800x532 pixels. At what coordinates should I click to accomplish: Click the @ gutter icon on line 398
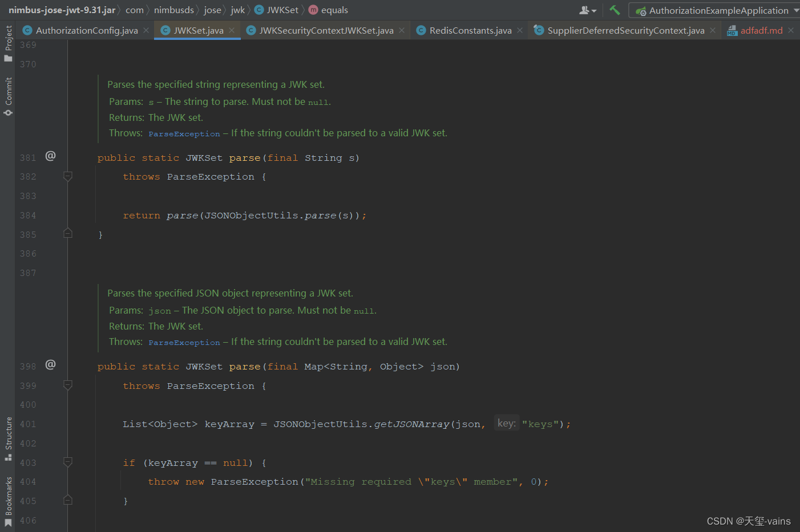pos(51,364)
